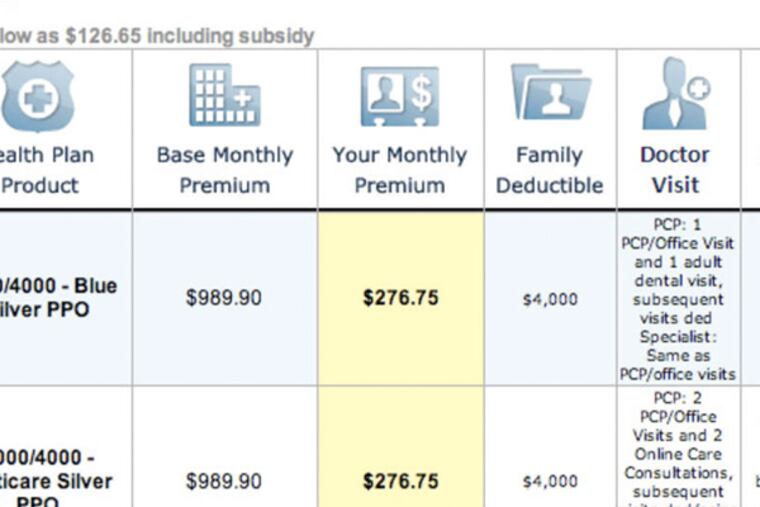Click the Doctor Visit person icon

[x=675, y=93]
